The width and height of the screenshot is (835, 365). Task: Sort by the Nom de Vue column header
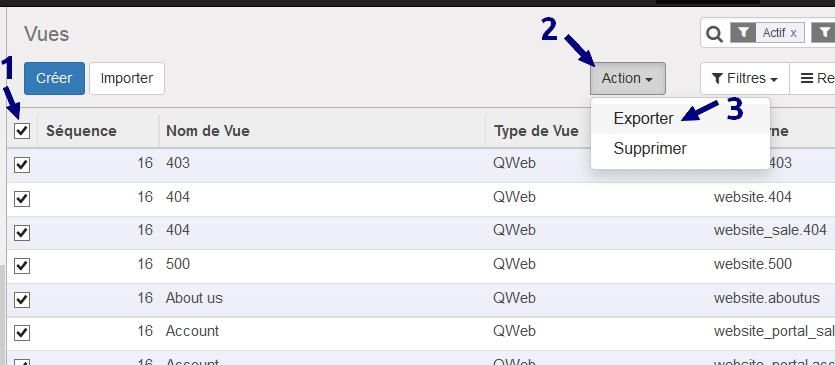[208, 131]
